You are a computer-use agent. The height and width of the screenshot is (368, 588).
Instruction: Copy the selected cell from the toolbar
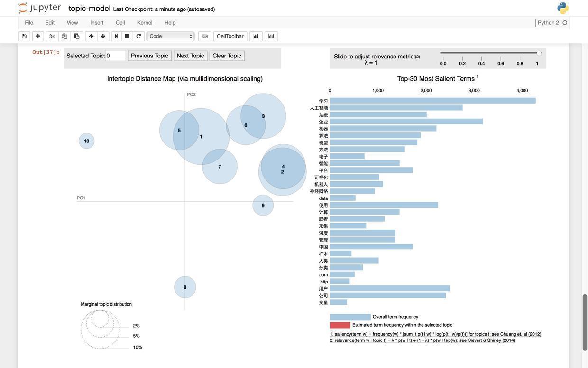(x=64, y=36)
